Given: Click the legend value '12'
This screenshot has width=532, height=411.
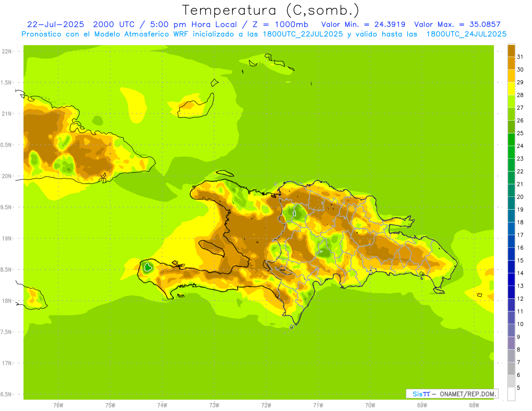Looking at the screenshot, I should tap(520, 298).
